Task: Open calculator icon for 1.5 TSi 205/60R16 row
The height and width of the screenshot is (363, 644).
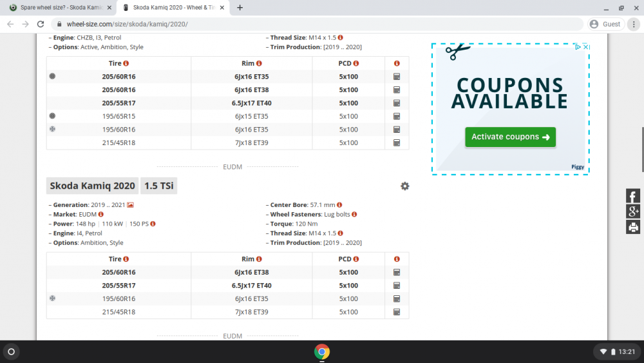Action: tap(396, 272)
